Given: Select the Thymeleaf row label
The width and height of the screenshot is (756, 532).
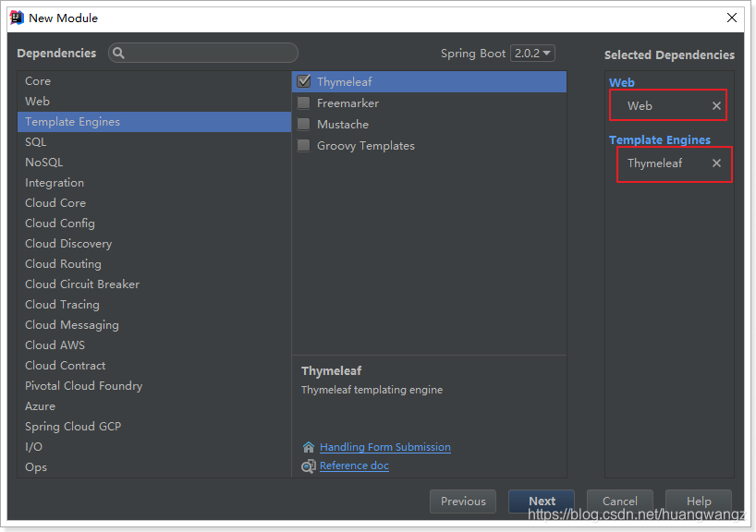Looking at the screenshot, I should click(344, 82).
